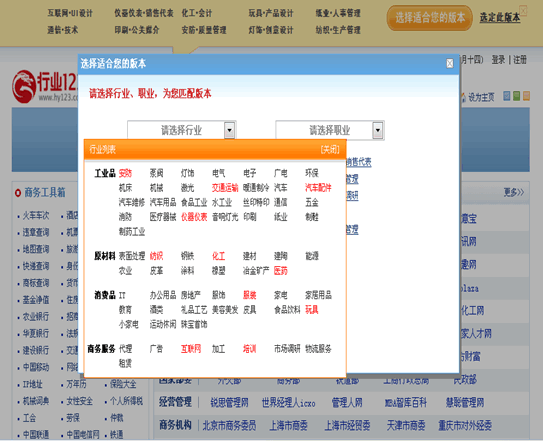
Task: Select 纺织·生产管理 in top banner
Action: click(338, 30)
